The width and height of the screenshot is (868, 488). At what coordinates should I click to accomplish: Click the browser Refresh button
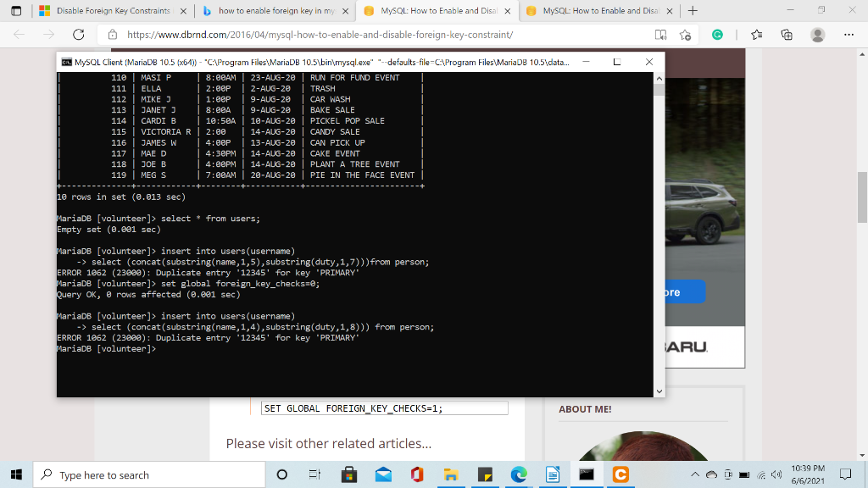coord(79,33)
